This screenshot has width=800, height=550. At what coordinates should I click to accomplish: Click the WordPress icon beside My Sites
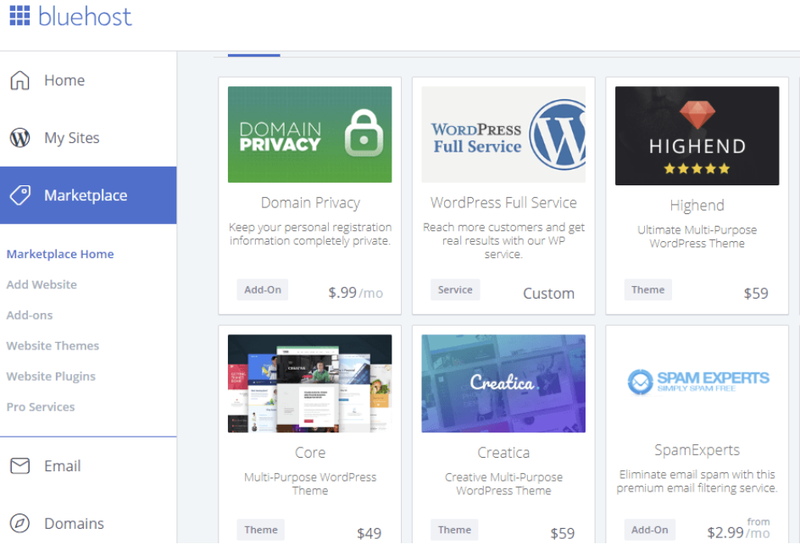(x=20, y=138)
